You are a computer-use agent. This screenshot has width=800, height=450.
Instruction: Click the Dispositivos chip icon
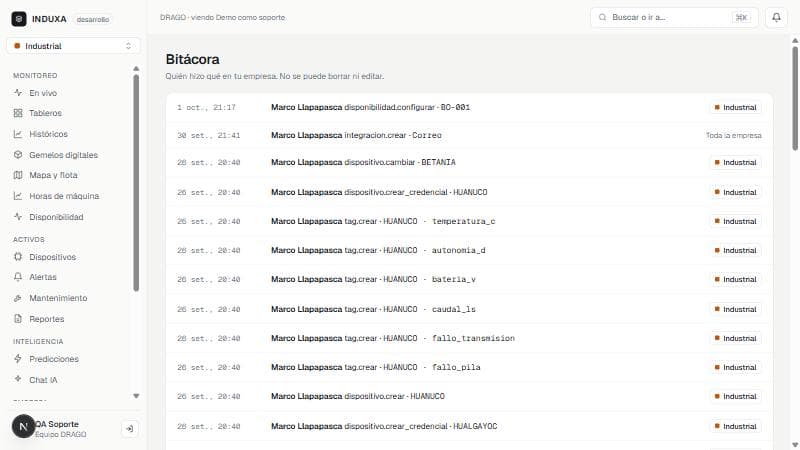point(18,257)
